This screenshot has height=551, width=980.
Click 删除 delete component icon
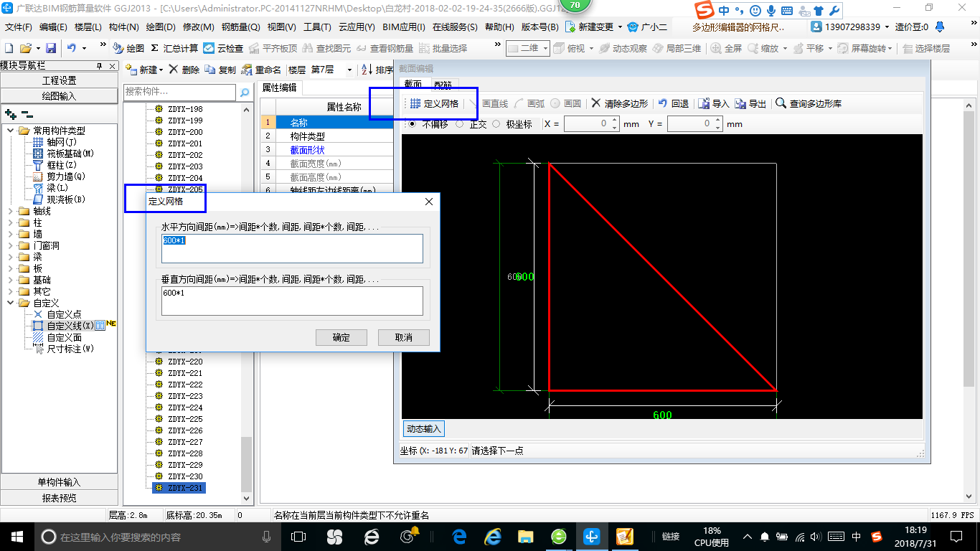(184, 70)
